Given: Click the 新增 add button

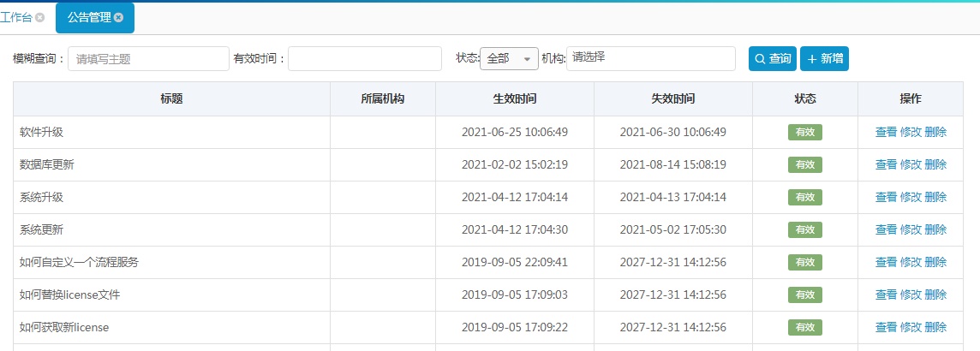Looking at the screenshot, I should (824, 58).
